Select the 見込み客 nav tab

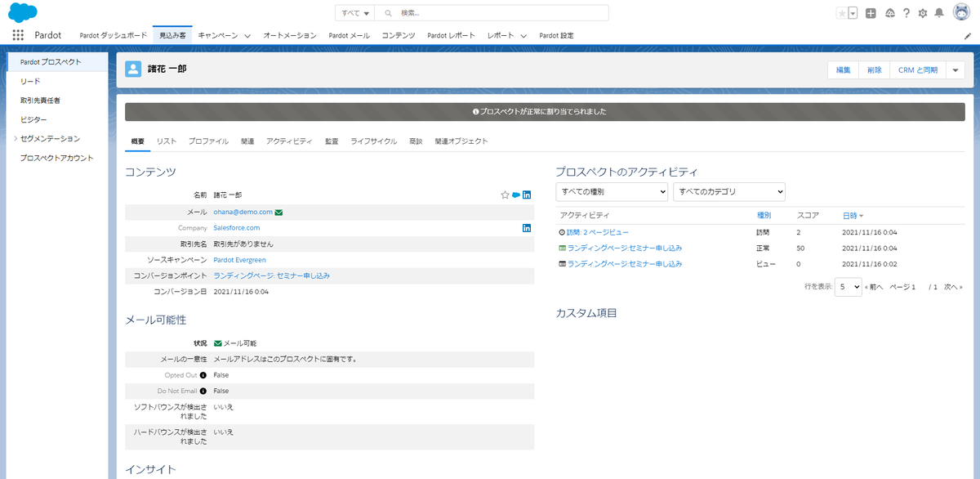click(x=172, y=36)
